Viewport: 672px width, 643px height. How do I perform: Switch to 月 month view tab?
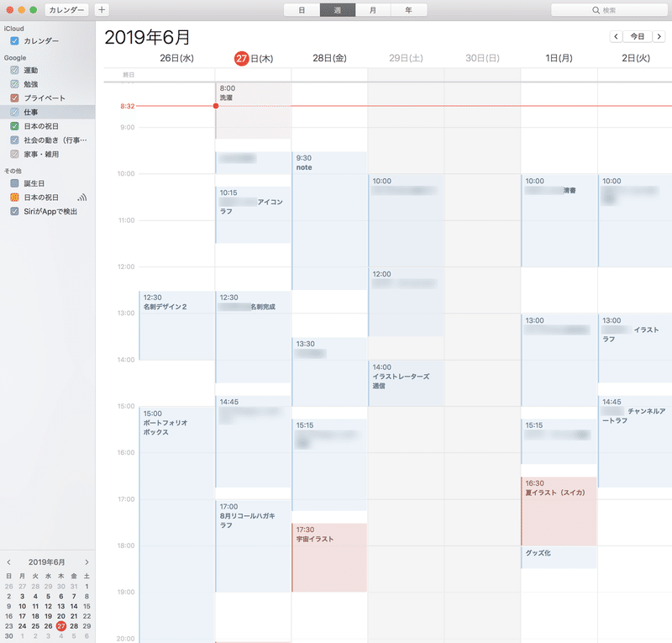point(373,10)
